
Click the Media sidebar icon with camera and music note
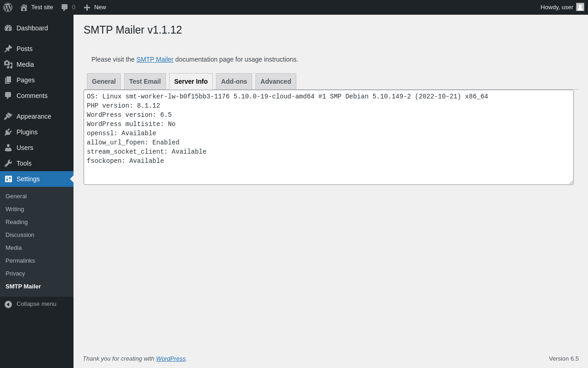click(x=8, y=64)
